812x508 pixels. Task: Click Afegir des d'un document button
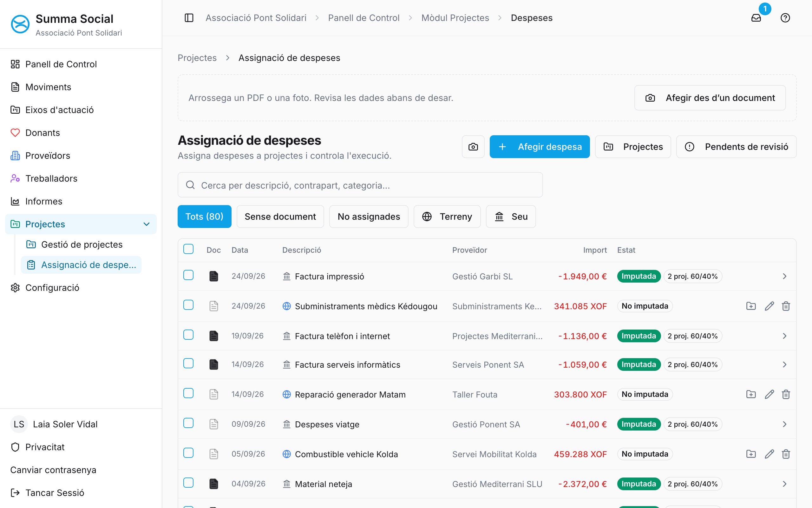(x=710, y=98)
